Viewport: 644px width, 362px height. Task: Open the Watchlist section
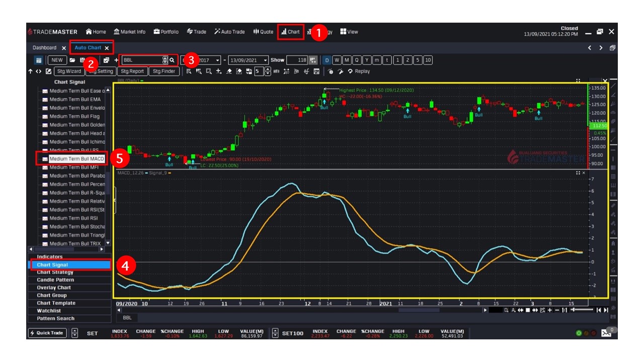pos(48,311)
